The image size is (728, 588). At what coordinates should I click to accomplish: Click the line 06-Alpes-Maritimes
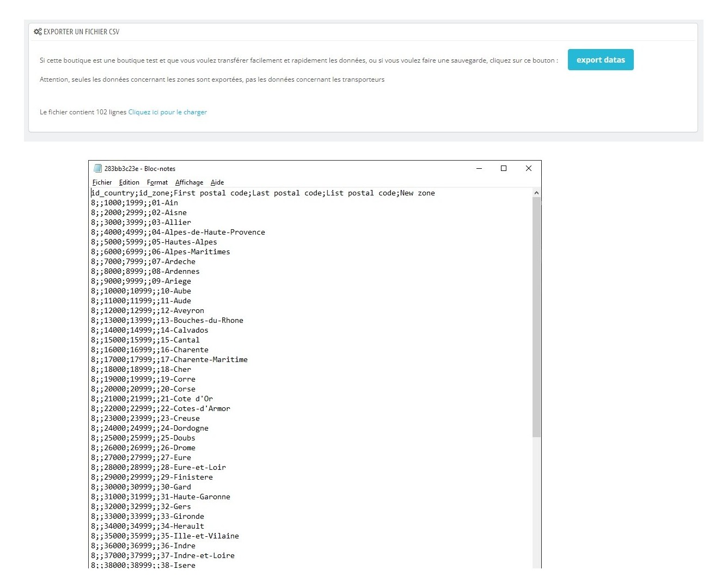click(x=161, y=252)
